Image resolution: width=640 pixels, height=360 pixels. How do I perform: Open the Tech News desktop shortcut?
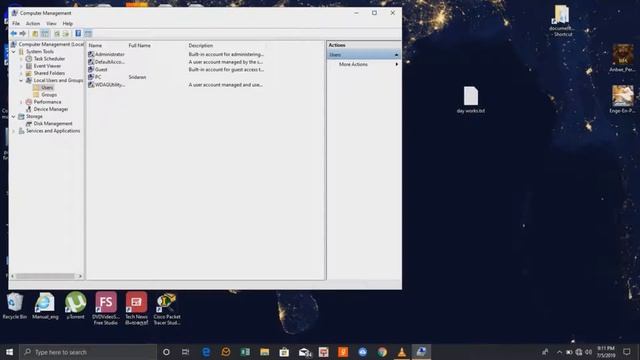click(x=136, y=309)
